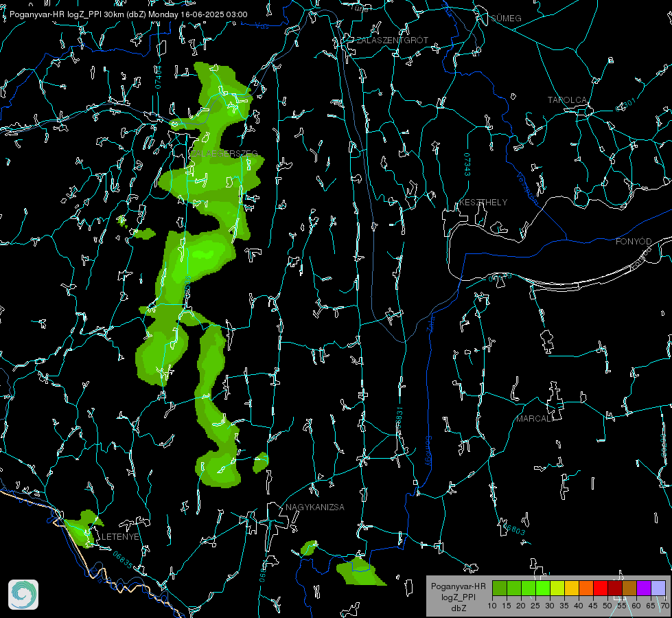
Task: Select the 30–35 dBZ yellow-green swatch
Action: click(x=557, y=588)
